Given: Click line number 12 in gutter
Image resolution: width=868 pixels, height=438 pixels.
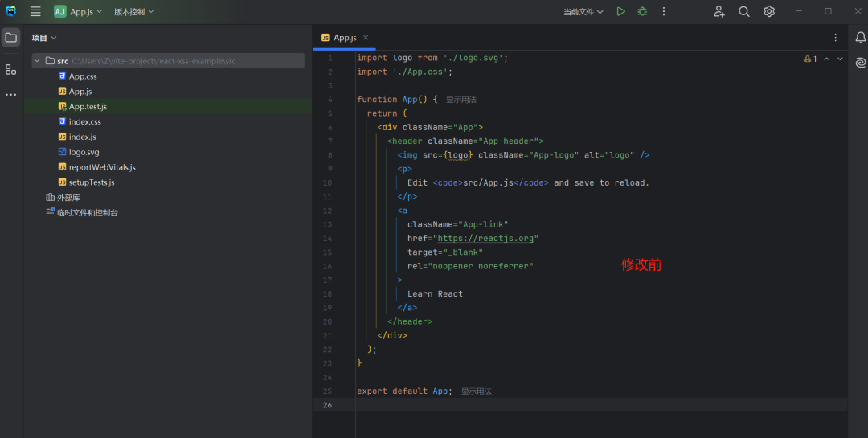Looking at the screenshot, I should pos(327,211).
